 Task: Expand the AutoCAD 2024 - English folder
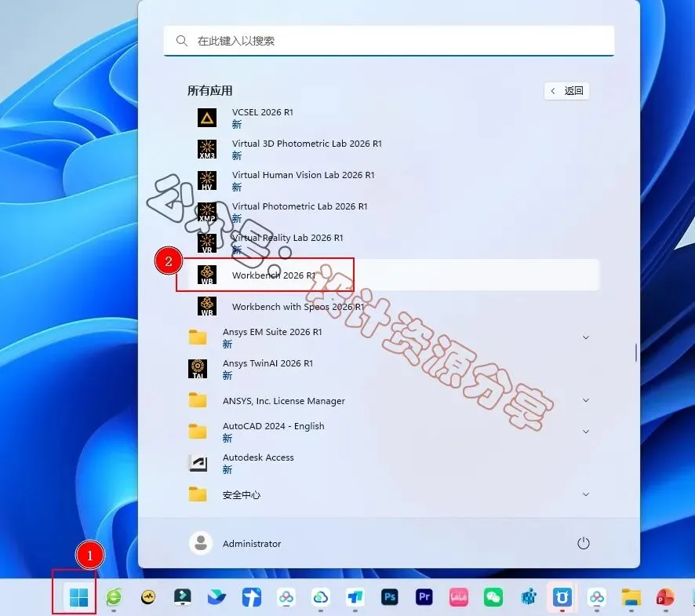[586, 432]
